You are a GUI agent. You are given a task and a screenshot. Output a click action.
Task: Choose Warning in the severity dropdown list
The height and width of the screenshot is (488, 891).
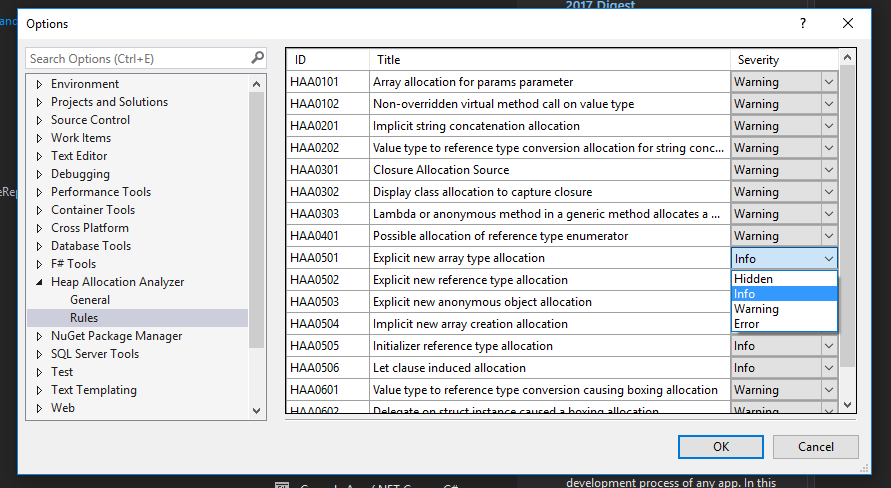pos(784,309)
